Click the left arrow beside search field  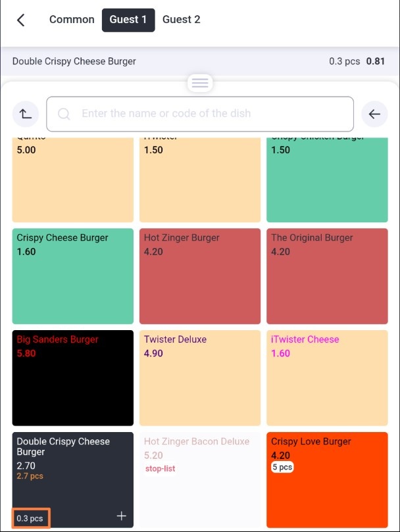pyautogui.click(x=374, y=114)
